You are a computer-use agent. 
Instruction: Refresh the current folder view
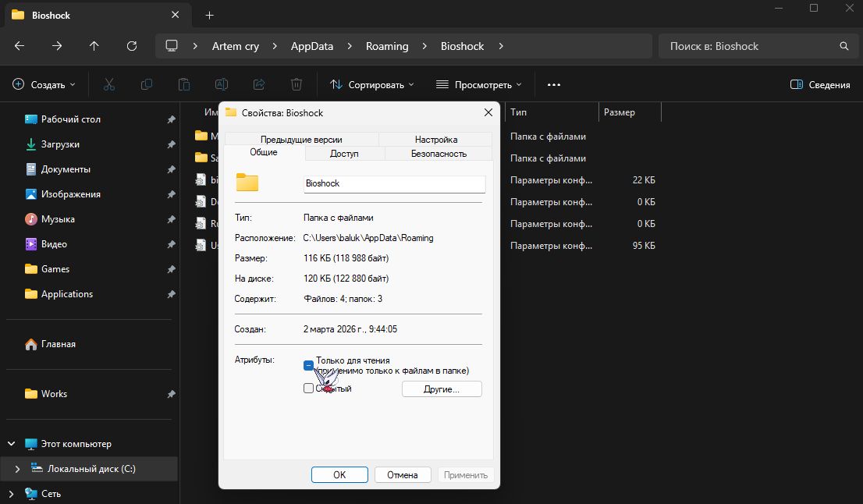click(132, 46)
